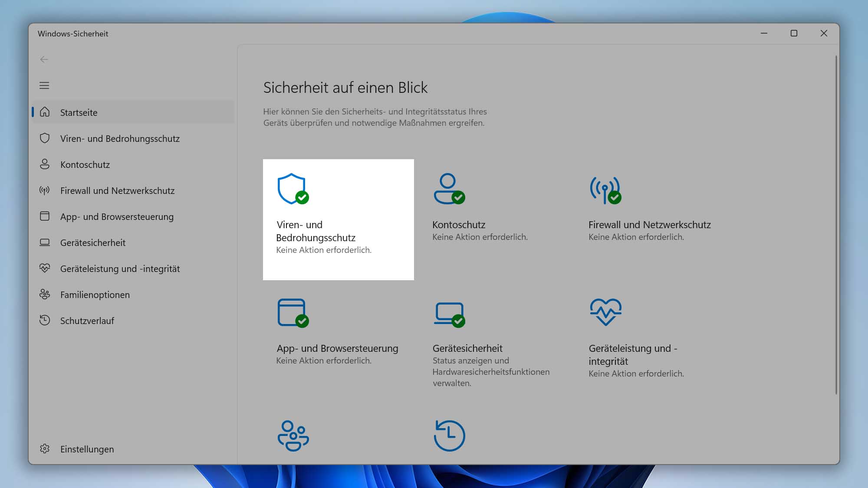This screenshot has width=868, height=488.
Task: Click the Startseite home icon
Action: click(x=45, y=112)
